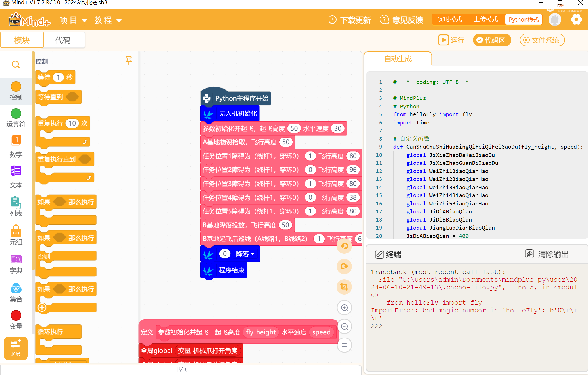588x375 pixels.
Task: Open the 扩展 extensions button
Action: click(16, 348)
